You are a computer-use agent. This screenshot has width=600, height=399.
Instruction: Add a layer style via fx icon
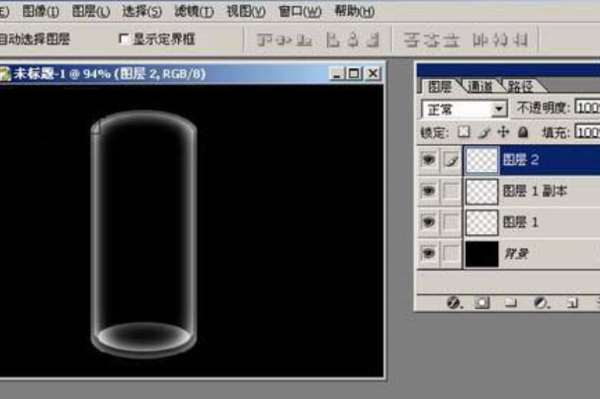point(454,303)
